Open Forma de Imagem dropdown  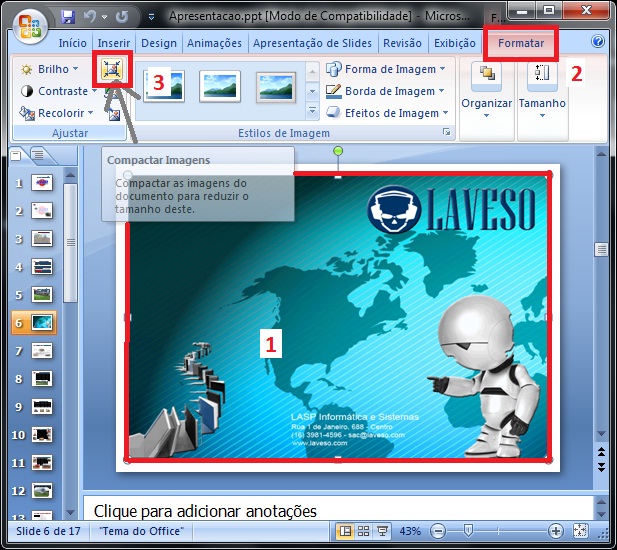(x=386, y=69)
